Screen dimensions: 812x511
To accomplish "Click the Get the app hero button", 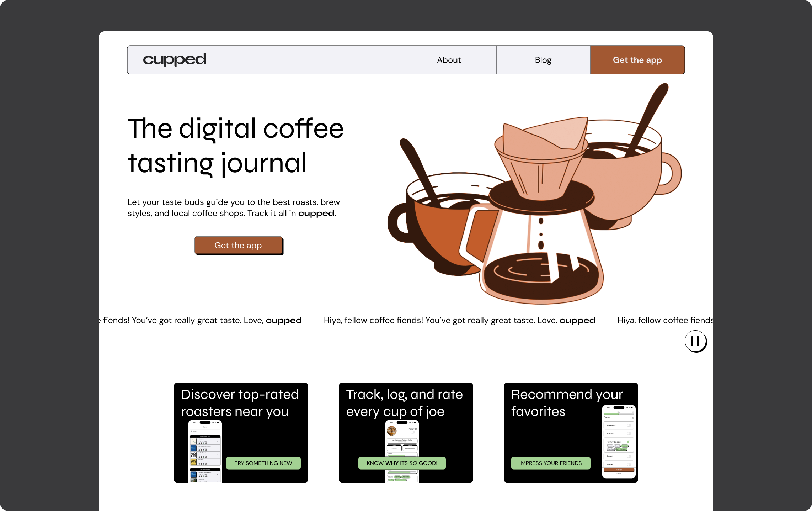I will [x=239, y=245].
